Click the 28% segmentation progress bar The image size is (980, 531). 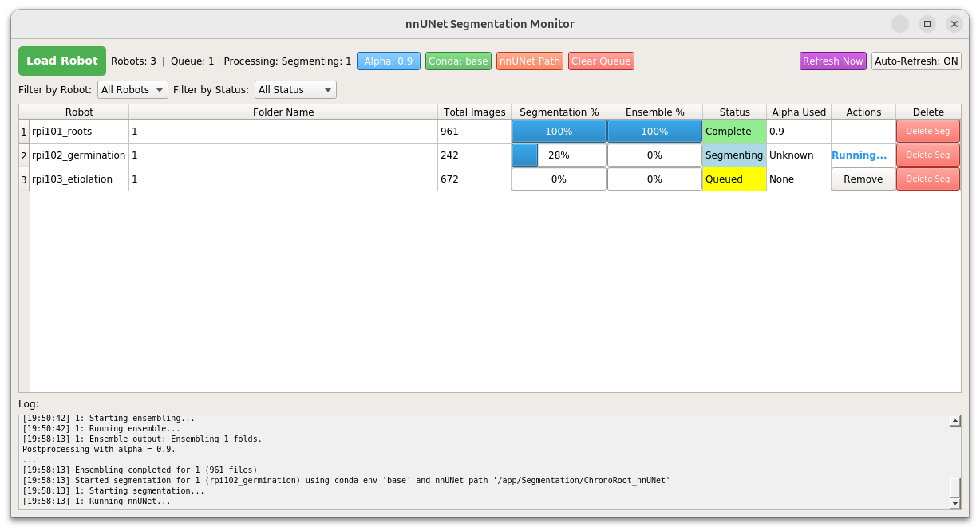tap(558, 155)
